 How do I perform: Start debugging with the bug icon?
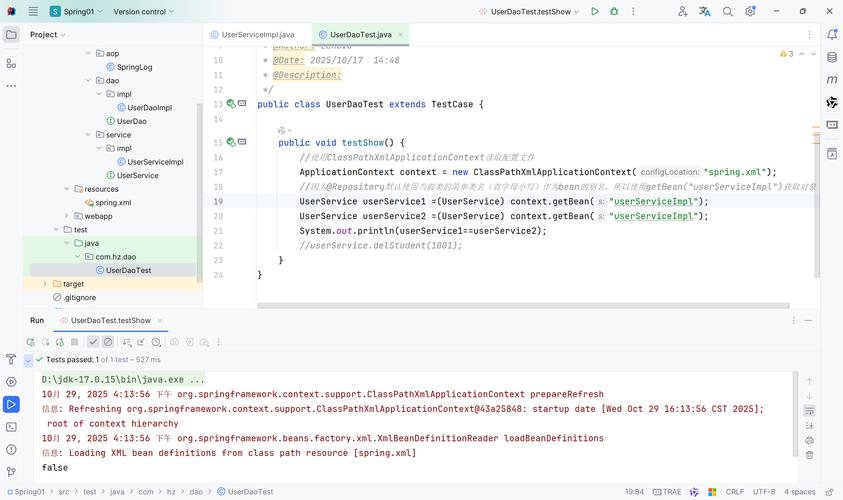coord(614,12)
